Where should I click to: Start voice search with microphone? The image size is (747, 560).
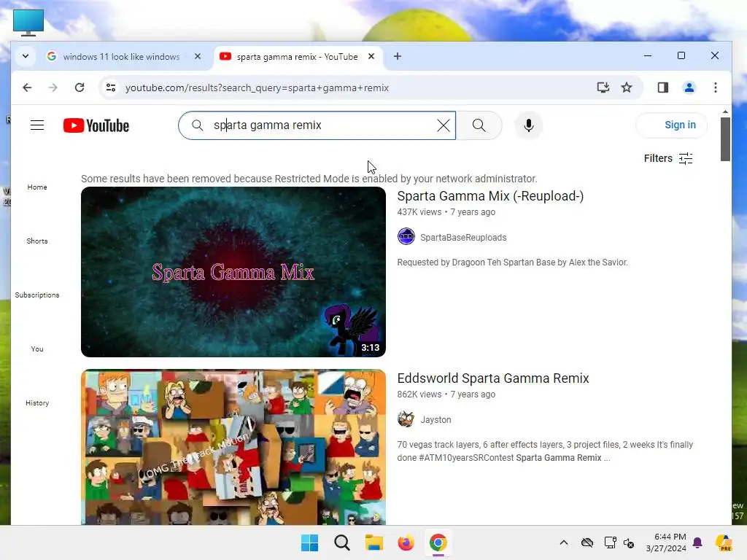(528, 125)
